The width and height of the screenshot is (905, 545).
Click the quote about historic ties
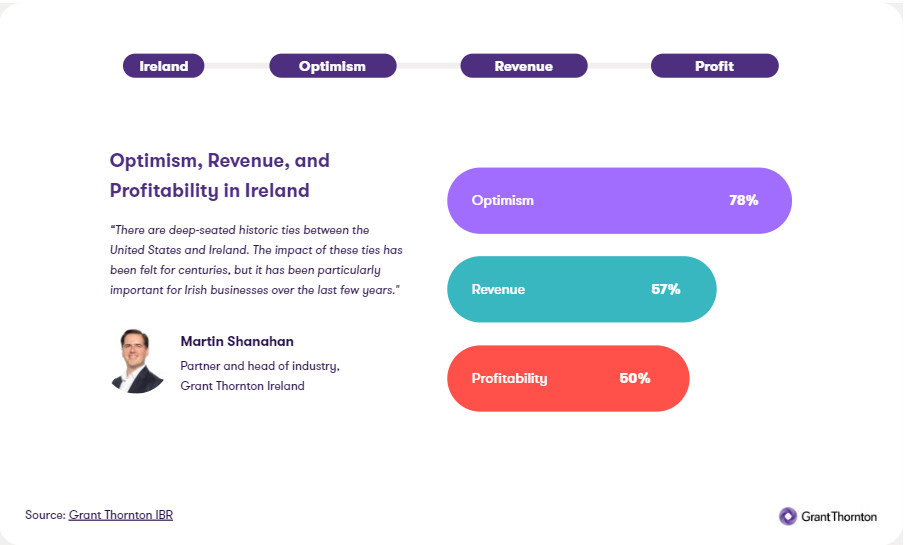click(255, 259)
